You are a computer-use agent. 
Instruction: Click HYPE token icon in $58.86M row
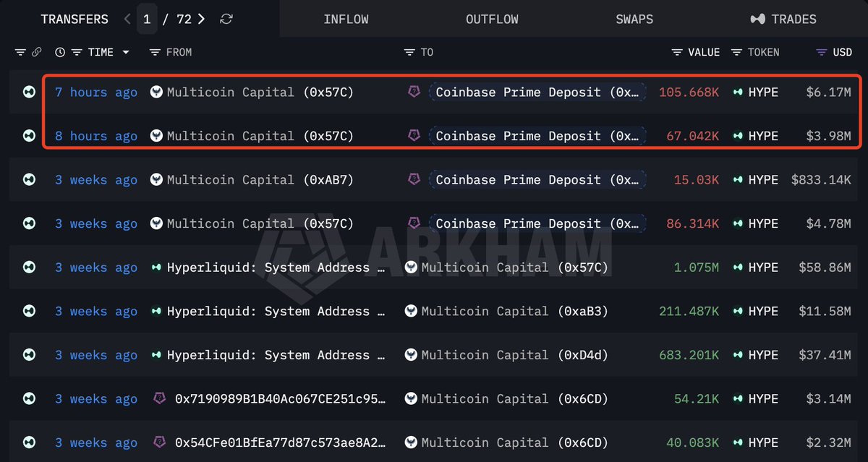[x=738, y=268]
